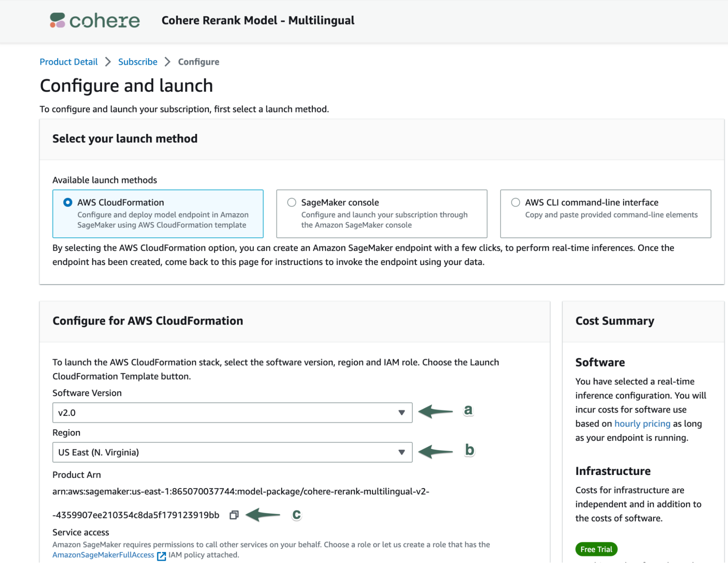The image size is (728, 563).
Task: Navigate to Subscribe breadcrumb
Action: [138, 62]
